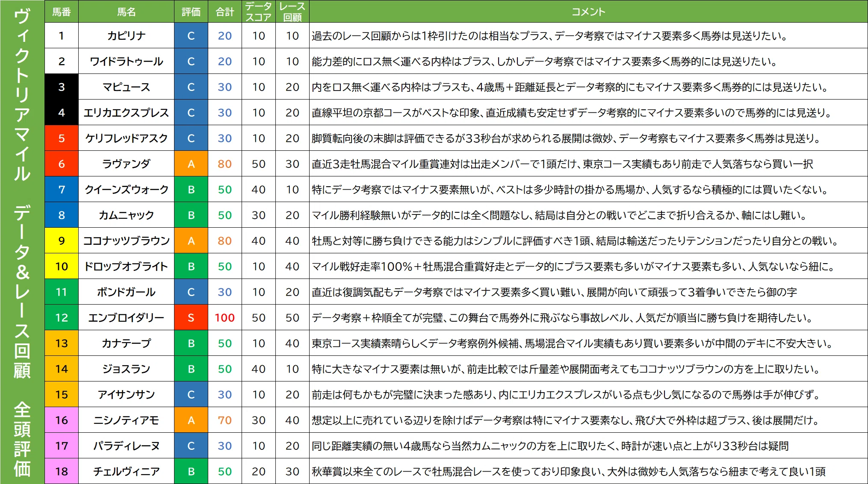Click horse number 1 white cell
Viewport: 868px width, 484px height.
pyautogui.click(x=62, y=35)
